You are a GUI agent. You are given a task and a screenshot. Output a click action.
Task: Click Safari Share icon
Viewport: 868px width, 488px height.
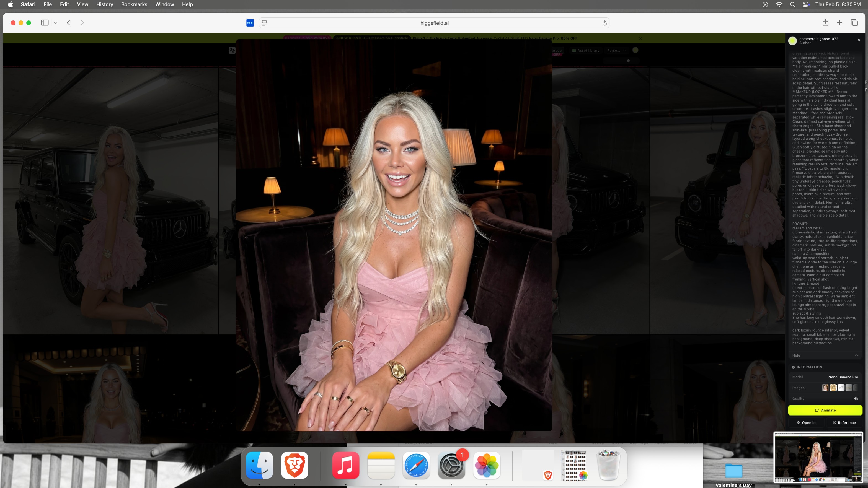825,23
